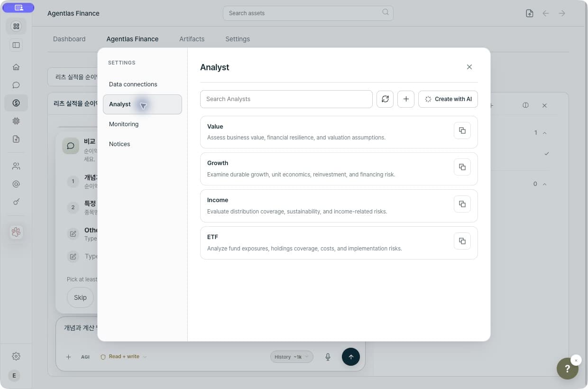Open the help question mark button
Viewport: 588px width, 389px height.
[567, 369]
